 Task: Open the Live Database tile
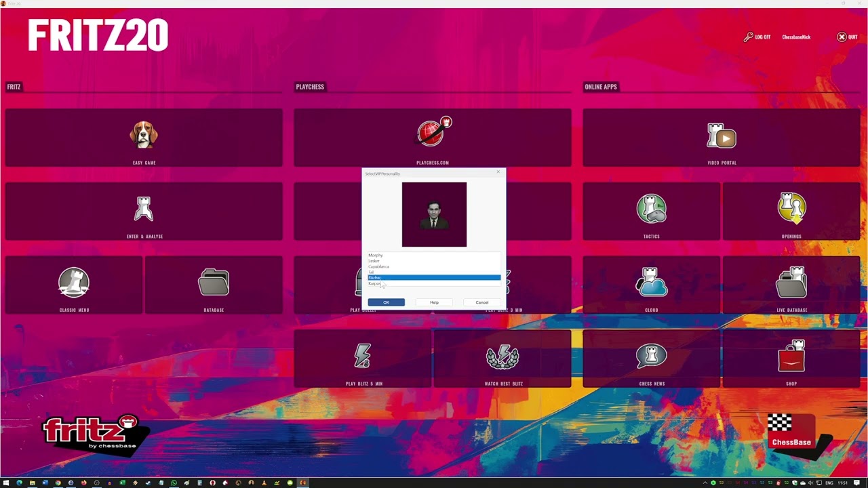791,285
